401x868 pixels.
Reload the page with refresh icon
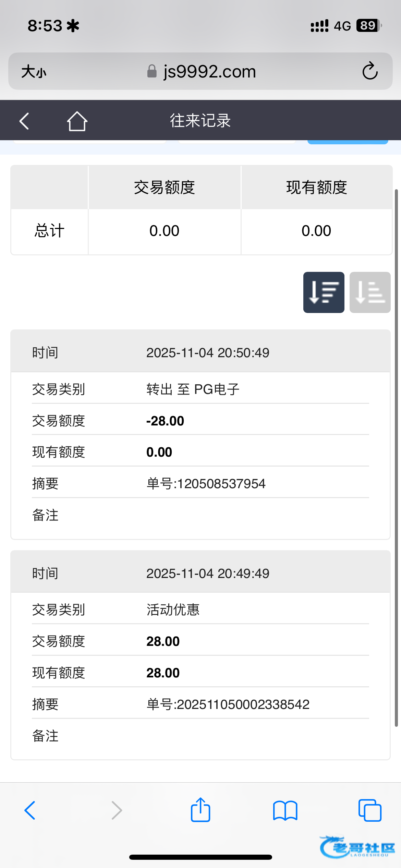tap(370, 71)
